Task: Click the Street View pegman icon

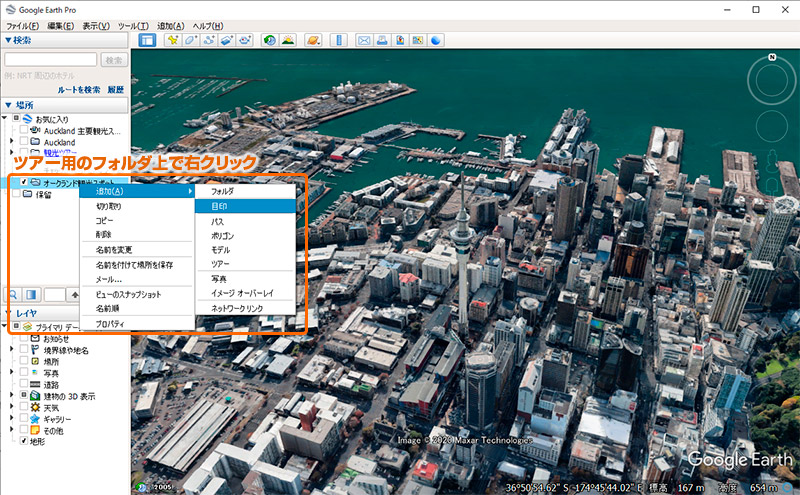Action: pos(772,162)
